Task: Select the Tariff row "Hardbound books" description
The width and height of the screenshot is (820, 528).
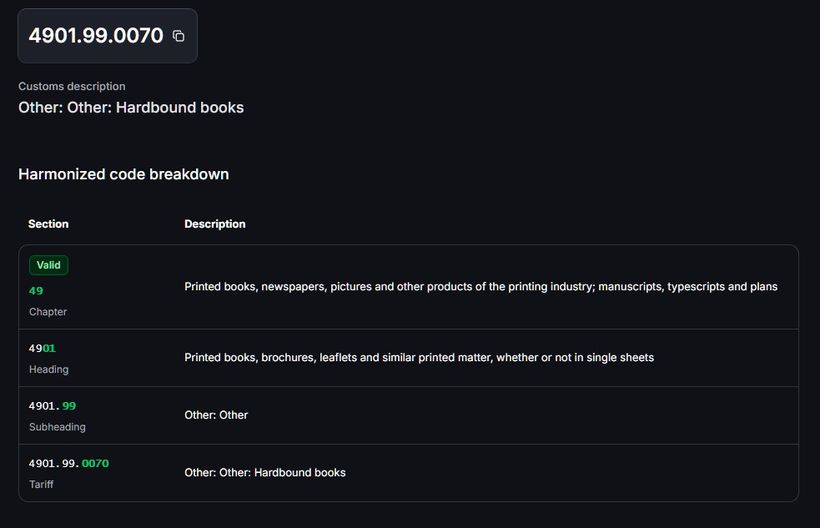Action: pyautogui.click(x=265, y=472)
